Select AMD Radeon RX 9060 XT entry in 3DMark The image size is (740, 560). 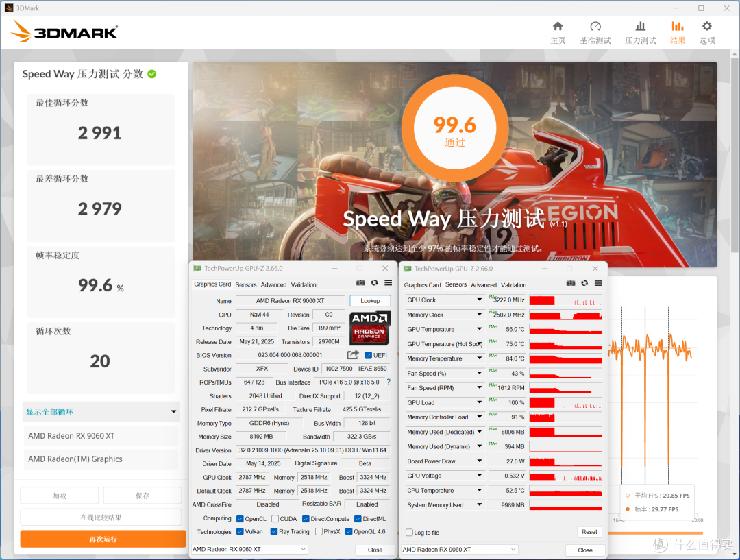coord(101,436)
